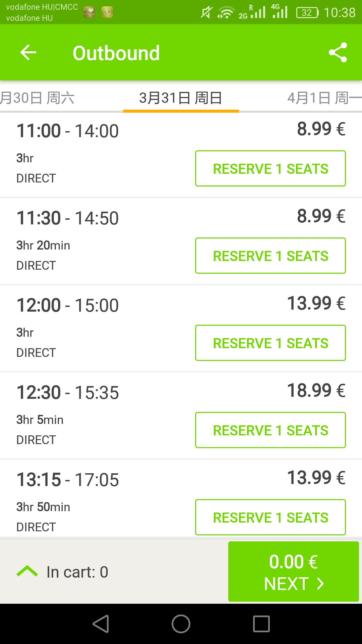Image resolution: width=362 pixels, height=644 pixels.
Task: Switch to the 3月30日 周六 date tab
Action: [x=37, y=98]
